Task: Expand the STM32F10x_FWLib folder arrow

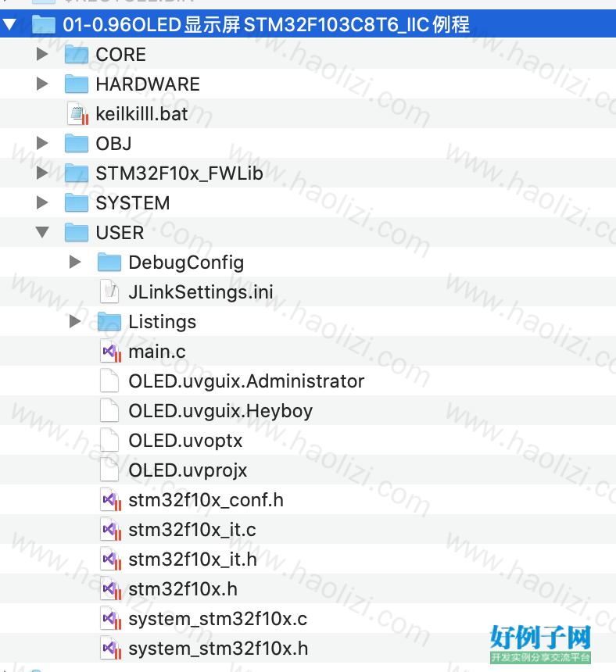Action: 42,173
